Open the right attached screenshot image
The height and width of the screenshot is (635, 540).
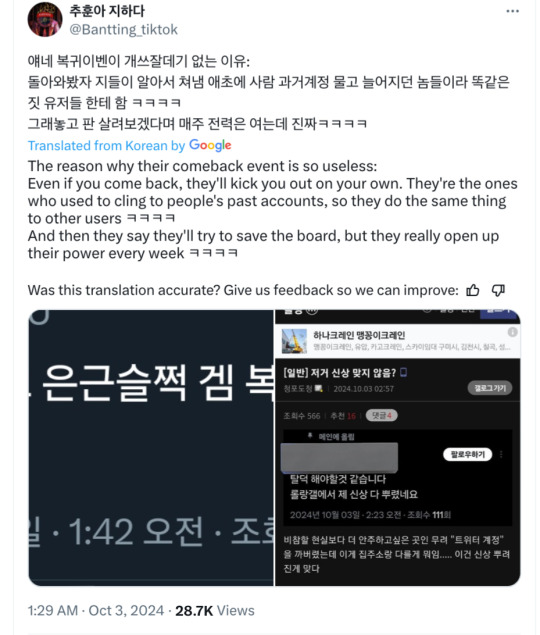click(x=397, y=448)
